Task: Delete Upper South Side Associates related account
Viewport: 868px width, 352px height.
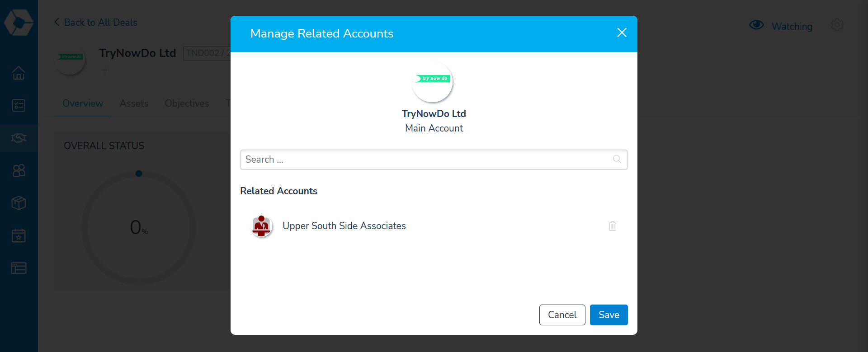Action: pyautogui.click(x=613, y=226)
